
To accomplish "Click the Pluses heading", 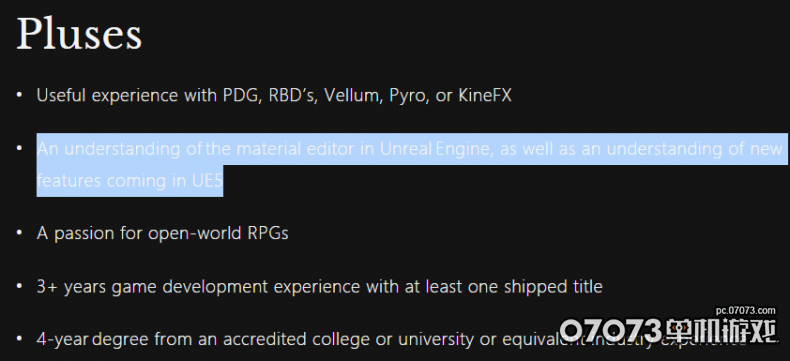I will 79,34.
